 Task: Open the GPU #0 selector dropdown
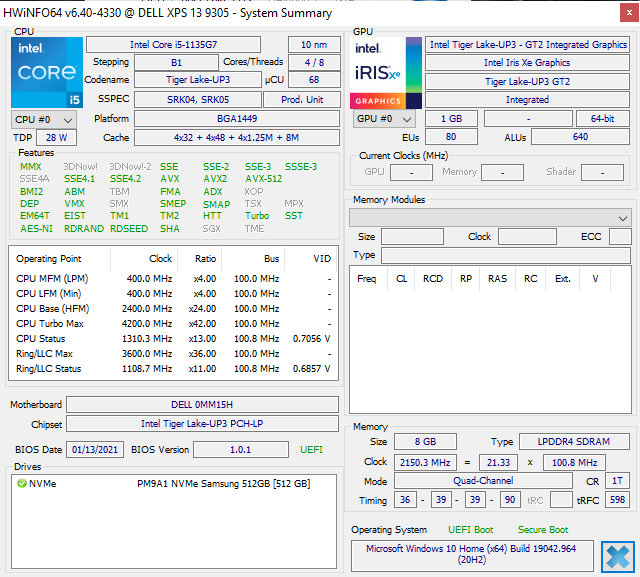tap(381, 119)
